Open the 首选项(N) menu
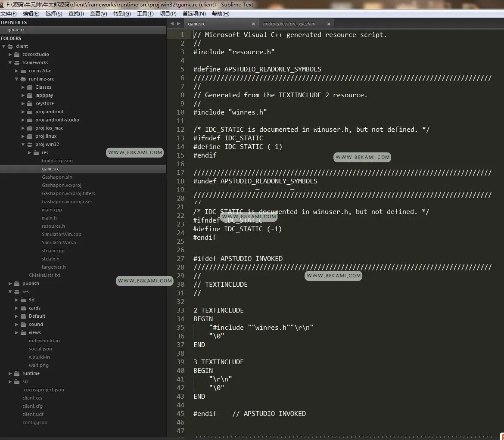The height and width of the screenshot is (440, 504). click(x=194, y=13)
